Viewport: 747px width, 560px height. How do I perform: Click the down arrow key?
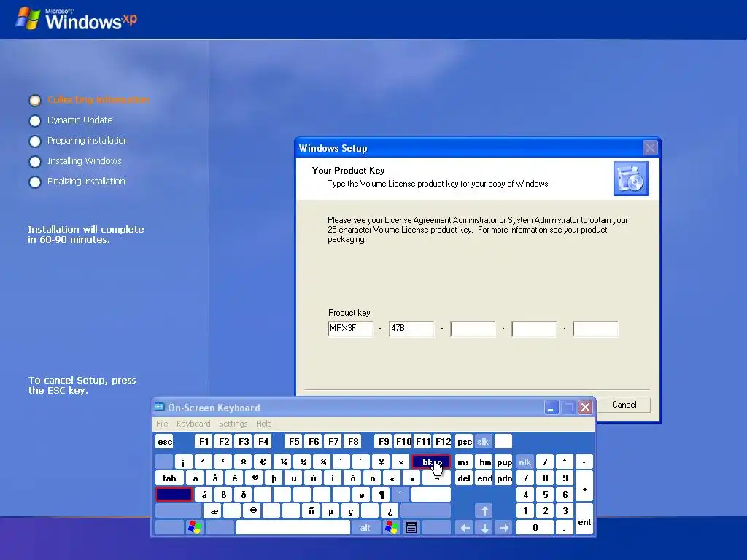point(484,527)
